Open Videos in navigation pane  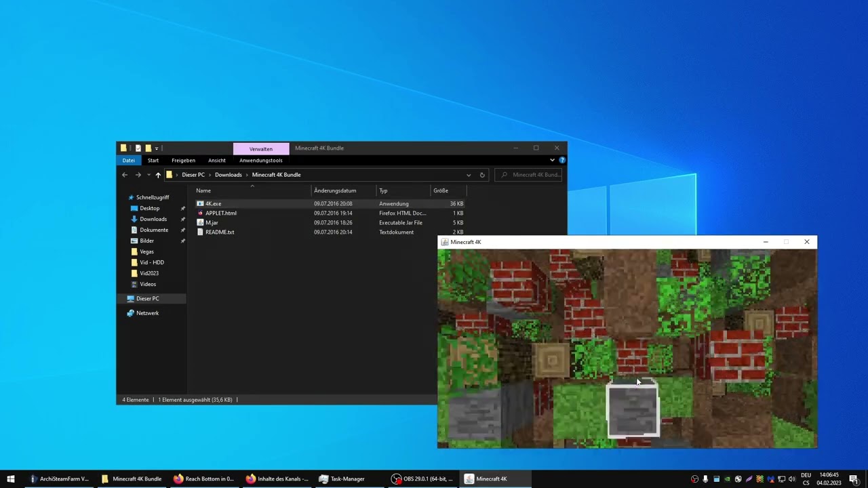pyautogui.click(x=148, y=284)
